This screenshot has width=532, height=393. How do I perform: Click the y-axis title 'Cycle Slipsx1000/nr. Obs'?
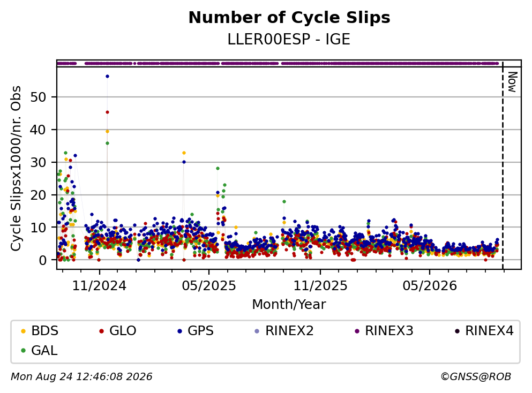pos(16,169)
